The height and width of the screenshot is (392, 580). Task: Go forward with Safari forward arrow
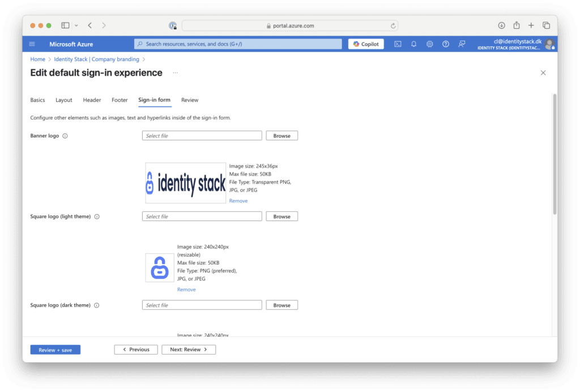[104, 25]
